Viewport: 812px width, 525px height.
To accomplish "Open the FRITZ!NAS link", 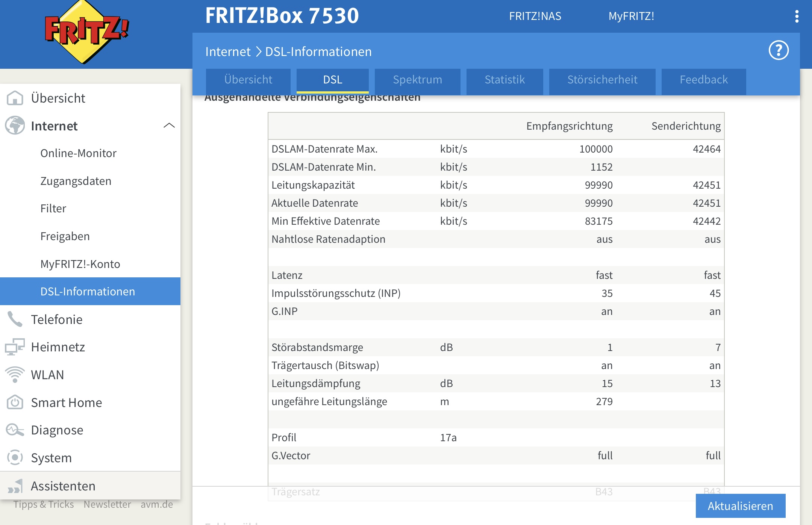I will [x=535, y=16].
